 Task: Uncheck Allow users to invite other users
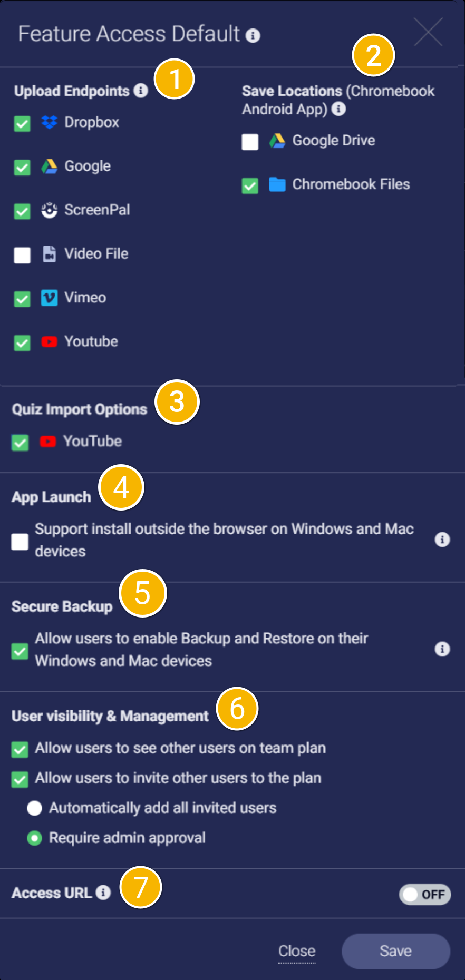click(x=20, y=779)
